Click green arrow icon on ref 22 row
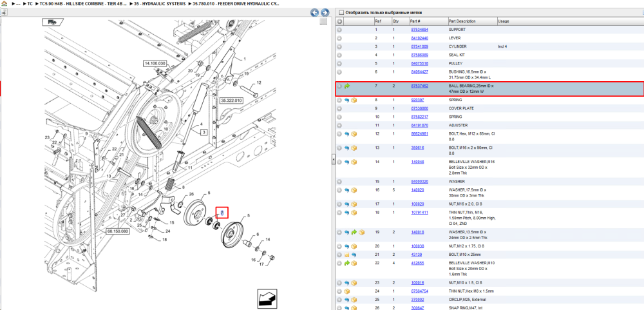Image resolution: width=644 pixels, height=310 pixels. tap(347, 263)
